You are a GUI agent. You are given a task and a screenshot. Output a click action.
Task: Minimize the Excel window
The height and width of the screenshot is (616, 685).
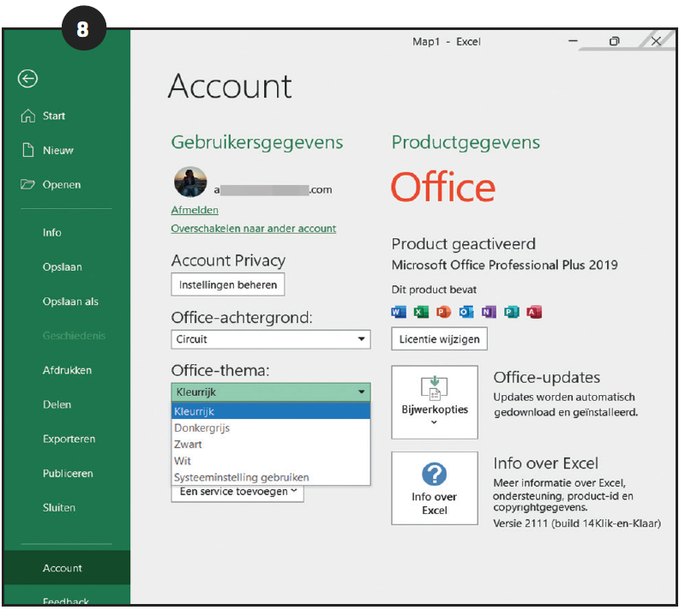click(574, 41)
